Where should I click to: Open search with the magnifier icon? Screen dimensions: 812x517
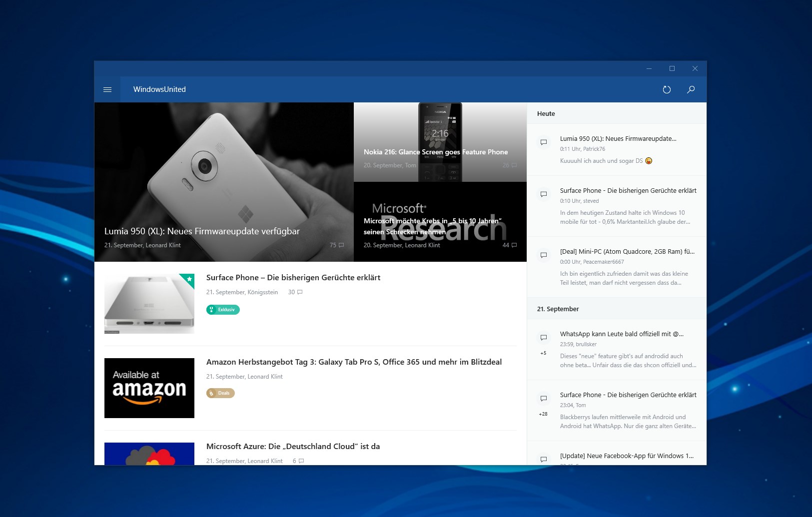point(691,89)
